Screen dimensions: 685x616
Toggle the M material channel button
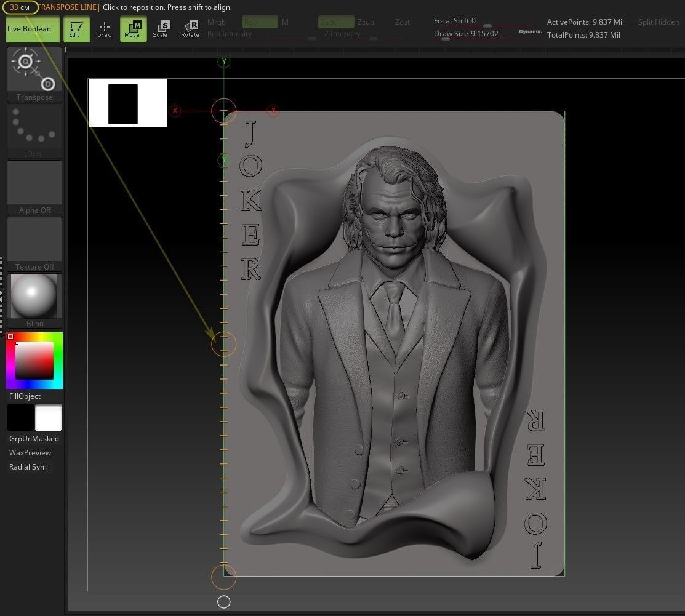click(x=285, y=22)
